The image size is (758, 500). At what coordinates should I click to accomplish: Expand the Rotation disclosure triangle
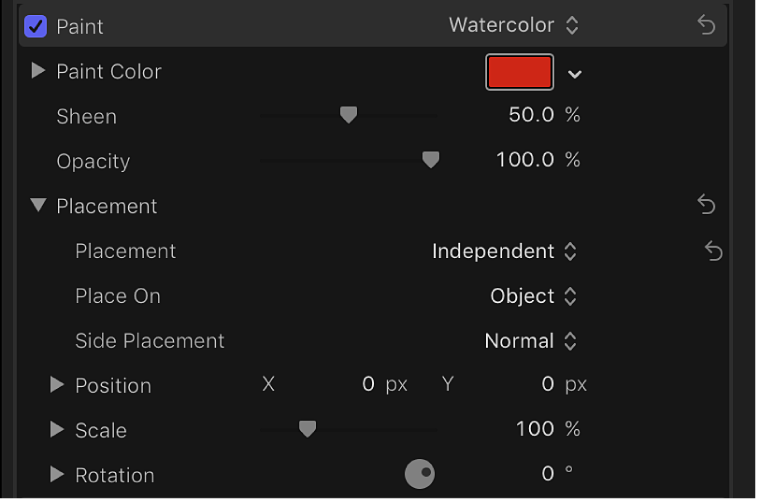(57, 474)
